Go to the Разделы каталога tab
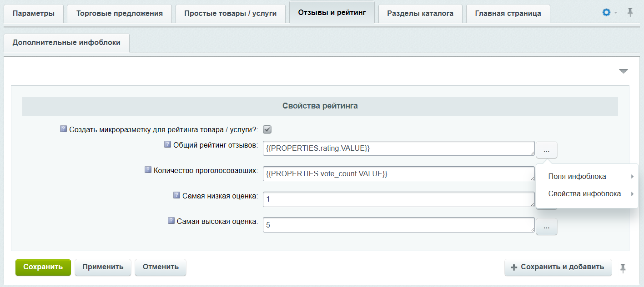This screenshot has height=287, width=644. click(x=420, y=14)
